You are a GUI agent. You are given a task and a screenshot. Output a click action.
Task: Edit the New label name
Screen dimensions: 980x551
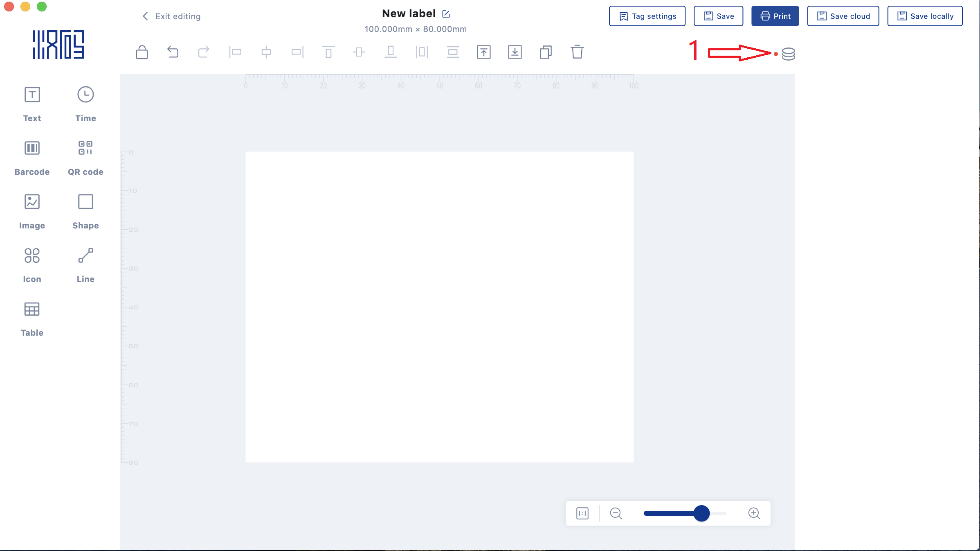[446, 14]
